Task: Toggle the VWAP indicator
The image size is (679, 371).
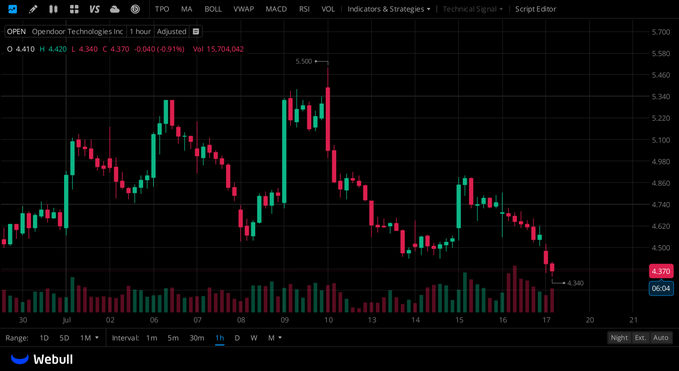Action: (243, 9)
